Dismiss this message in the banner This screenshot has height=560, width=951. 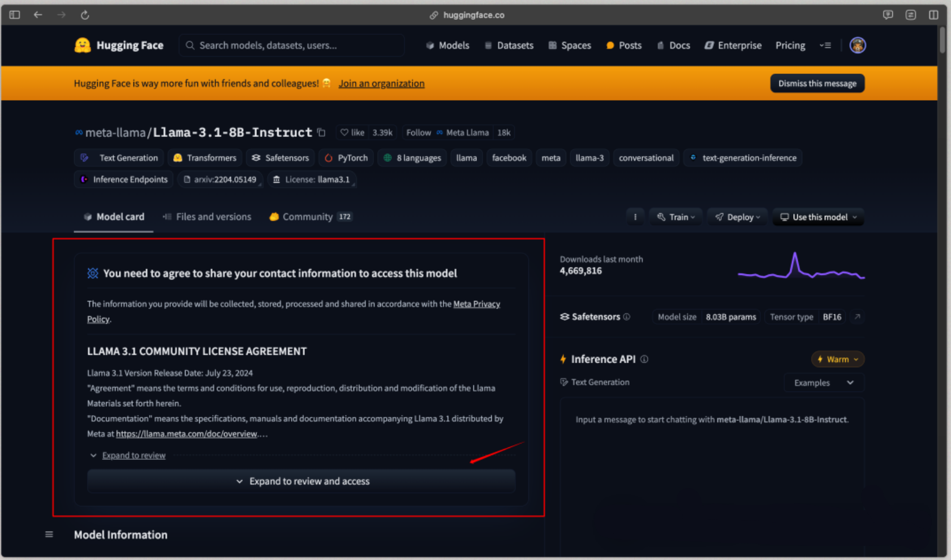tap(817, 83)
